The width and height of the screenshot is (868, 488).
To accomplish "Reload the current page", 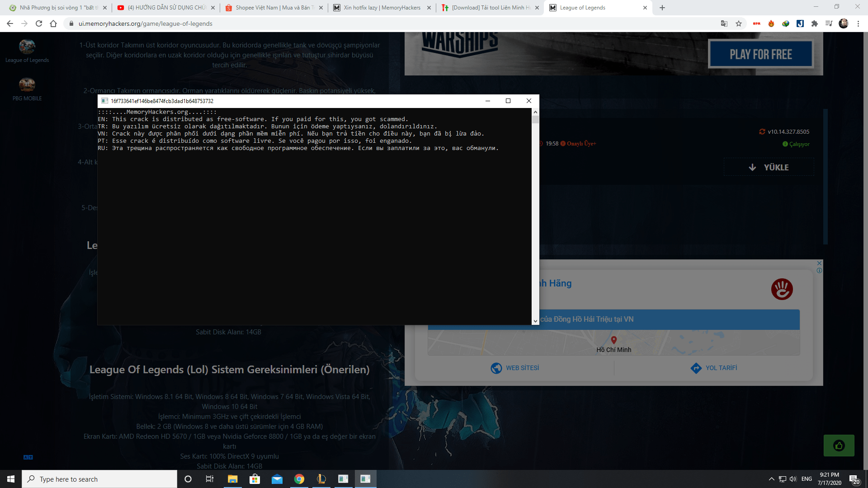I will [39, 23].
